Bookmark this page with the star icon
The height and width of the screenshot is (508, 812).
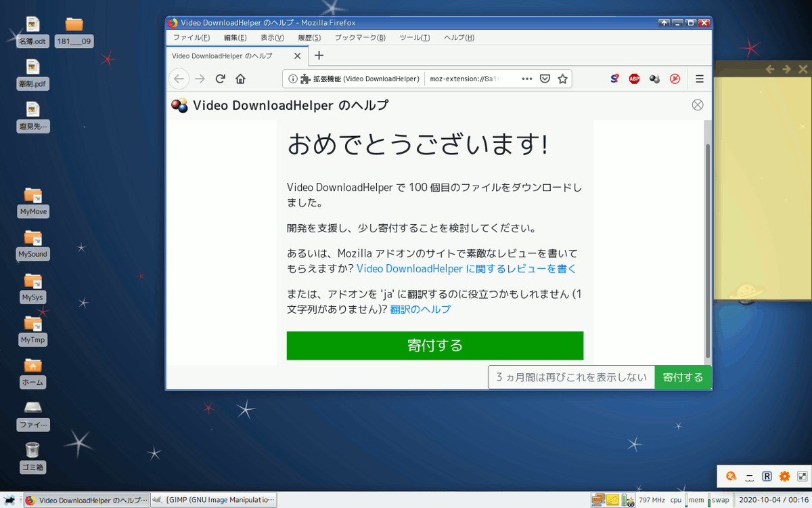point(562,79)
